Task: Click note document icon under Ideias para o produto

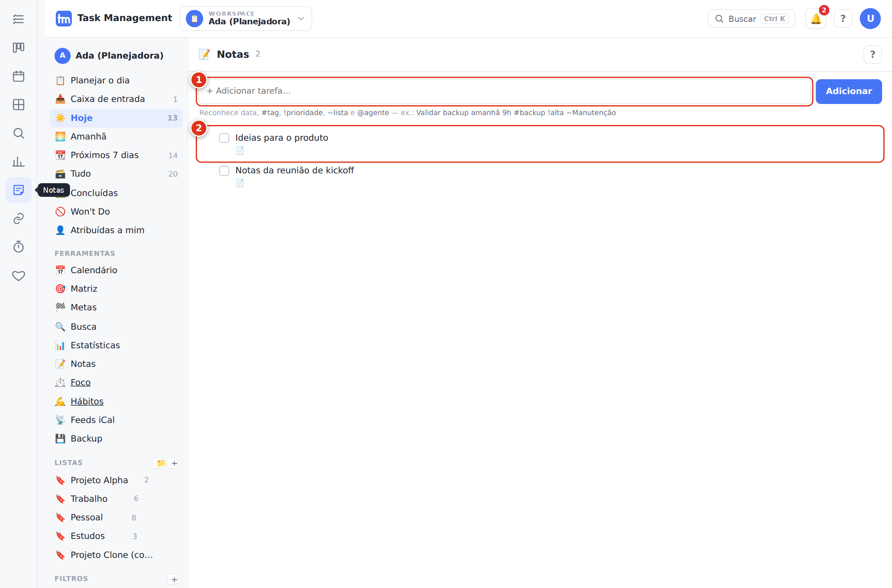Action: [x=240, y=151]
